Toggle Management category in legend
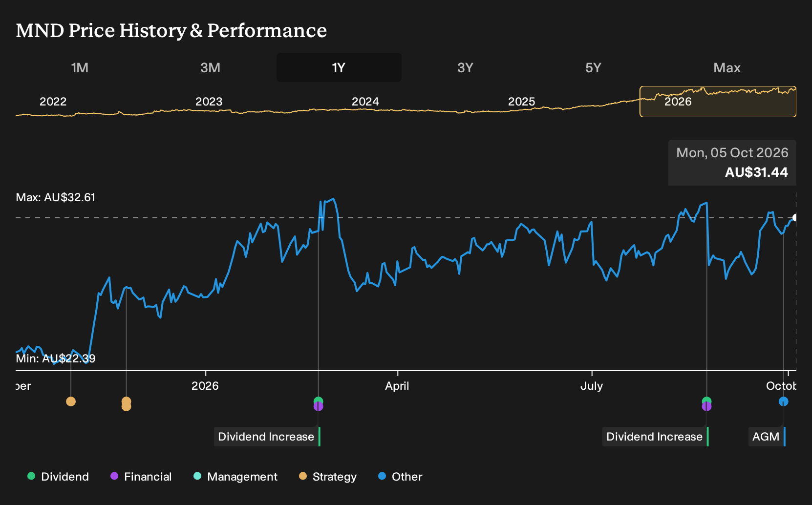 (x=235, y=477)
